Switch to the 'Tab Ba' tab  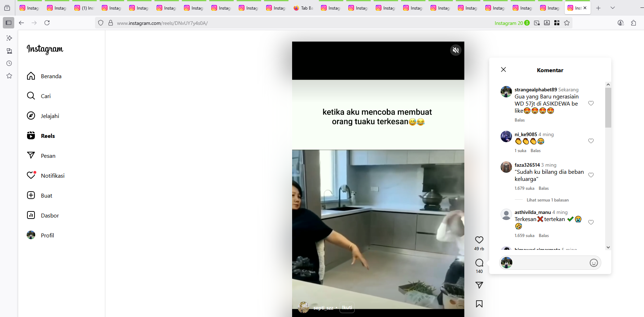303,8
